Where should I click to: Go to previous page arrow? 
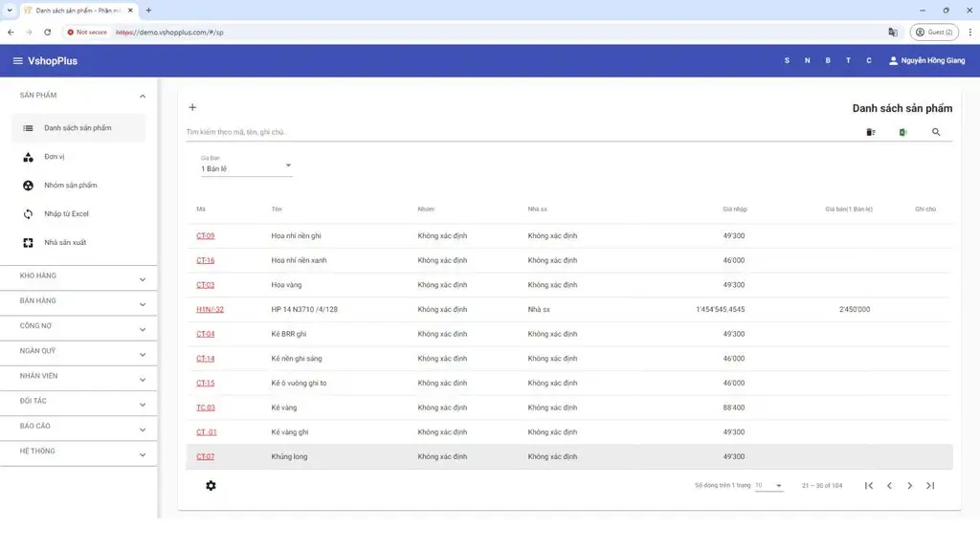pos(889,485)
